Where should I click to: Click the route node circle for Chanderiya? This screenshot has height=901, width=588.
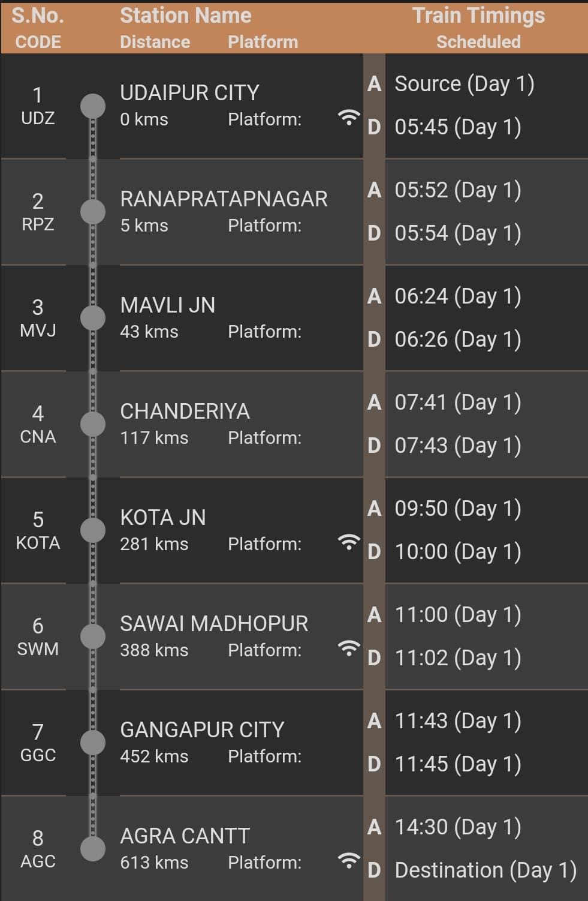point(93,425)
